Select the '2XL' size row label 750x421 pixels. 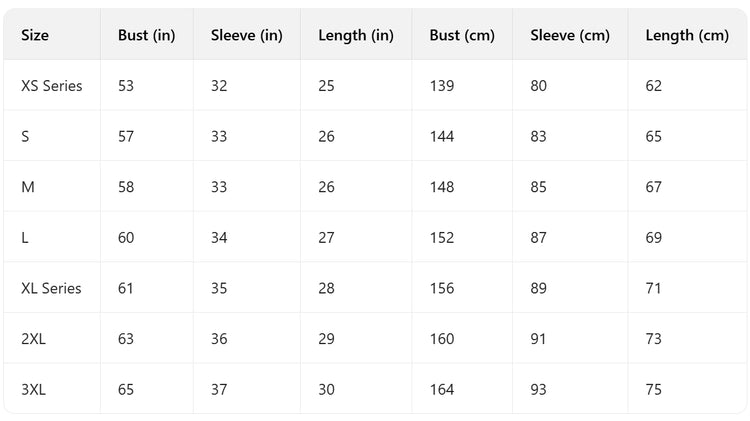coord(34,339)
